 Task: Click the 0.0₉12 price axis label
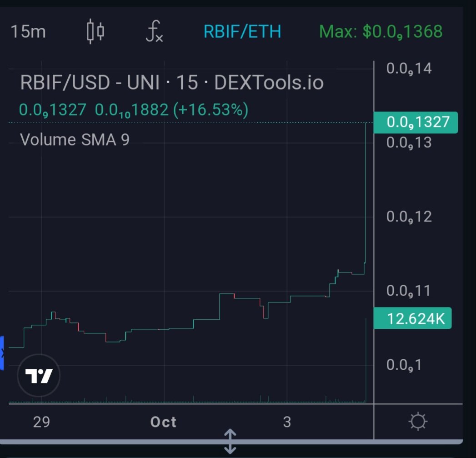409,217
